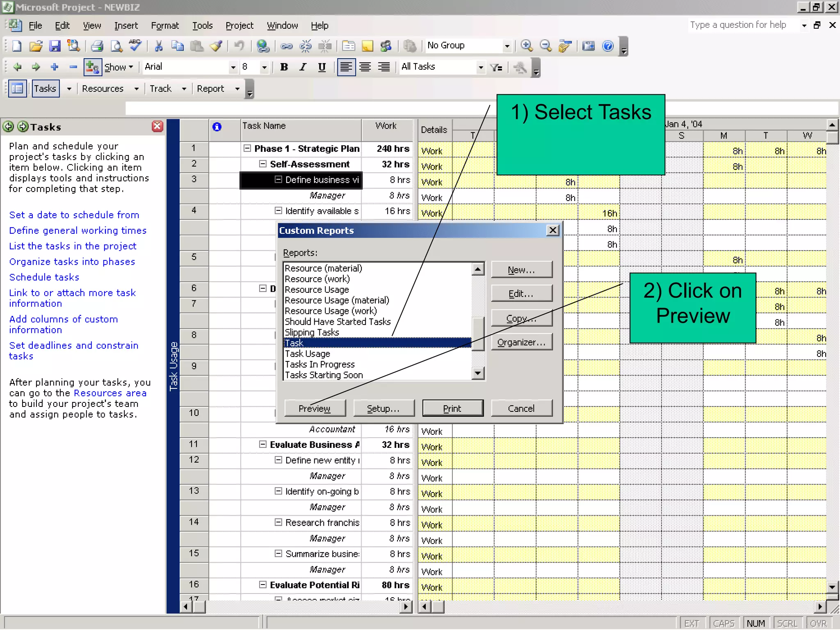Click Go To Selected Task icon

tap(565, 46)
